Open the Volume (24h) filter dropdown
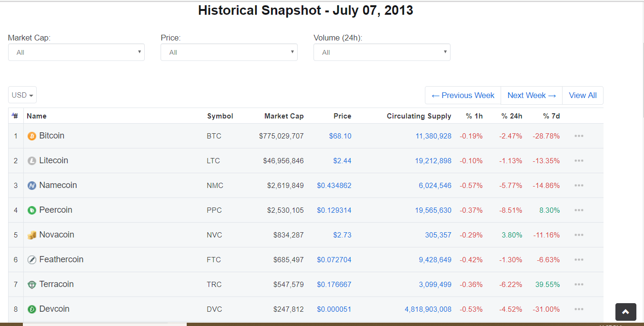644x326 pixels. (382, 52)
